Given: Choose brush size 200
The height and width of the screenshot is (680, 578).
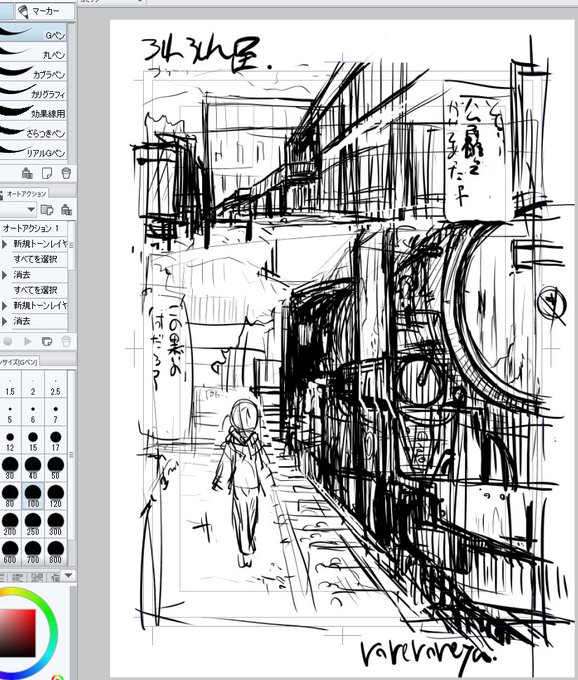Looking at the screenshot, I should [10, 524].
